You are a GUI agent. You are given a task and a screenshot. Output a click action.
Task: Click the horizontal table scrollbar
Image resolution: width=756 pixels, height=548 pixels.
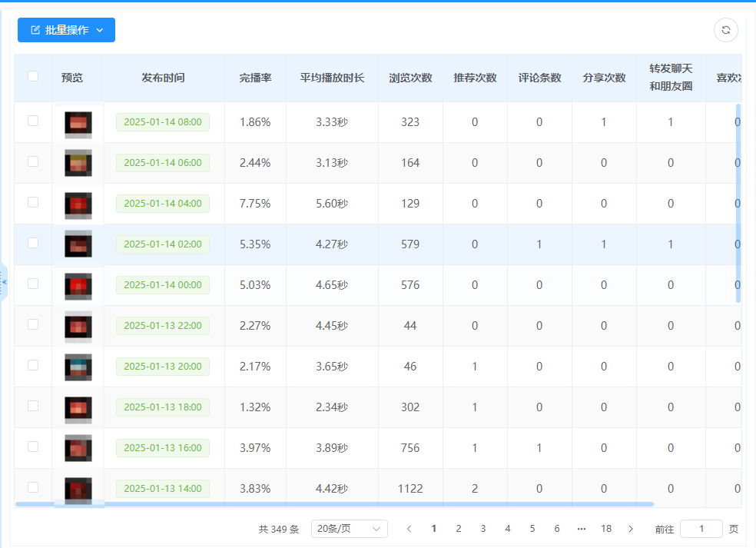point(334,504)
